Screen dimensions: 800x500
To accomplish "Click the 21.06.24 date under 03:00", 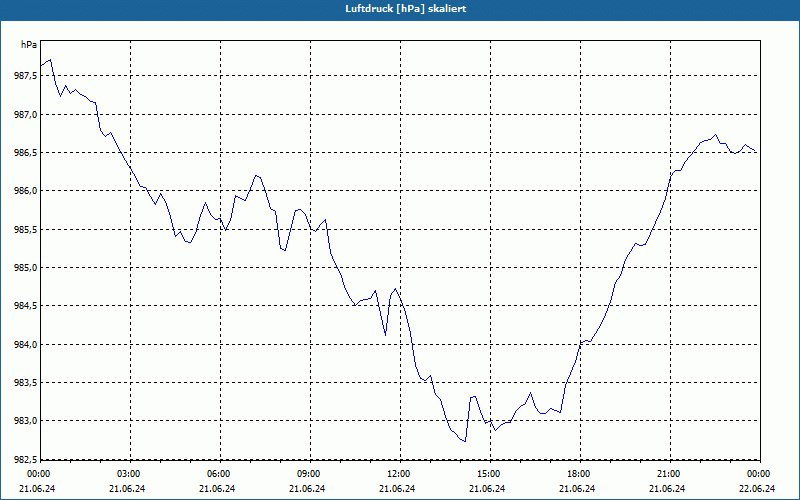I will coord(127,488).
